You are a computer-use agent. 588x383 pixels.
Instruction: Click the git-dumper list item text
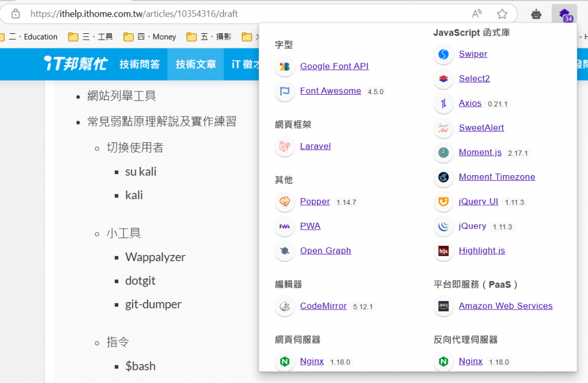pyautogui.click(x=153, y=304)
